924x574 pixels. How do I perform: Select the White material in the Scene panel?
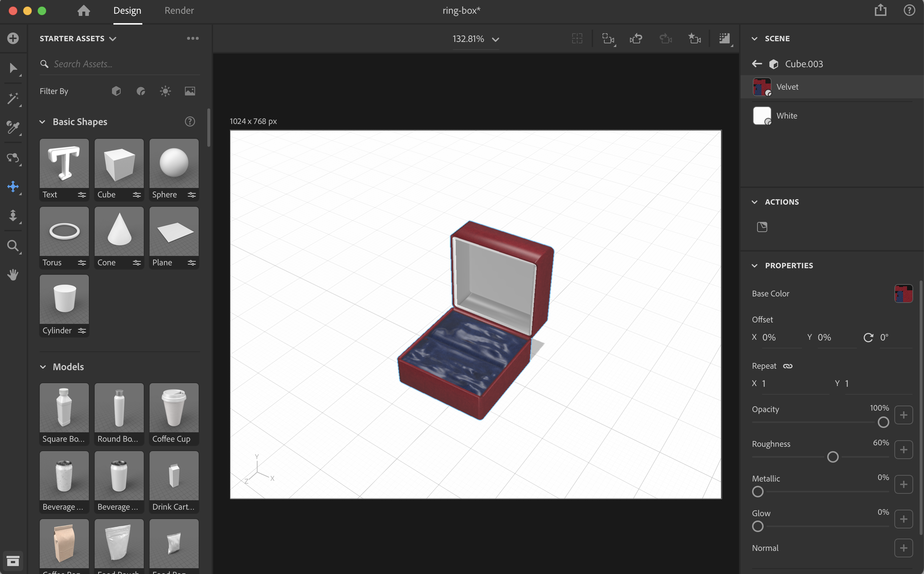787,116
